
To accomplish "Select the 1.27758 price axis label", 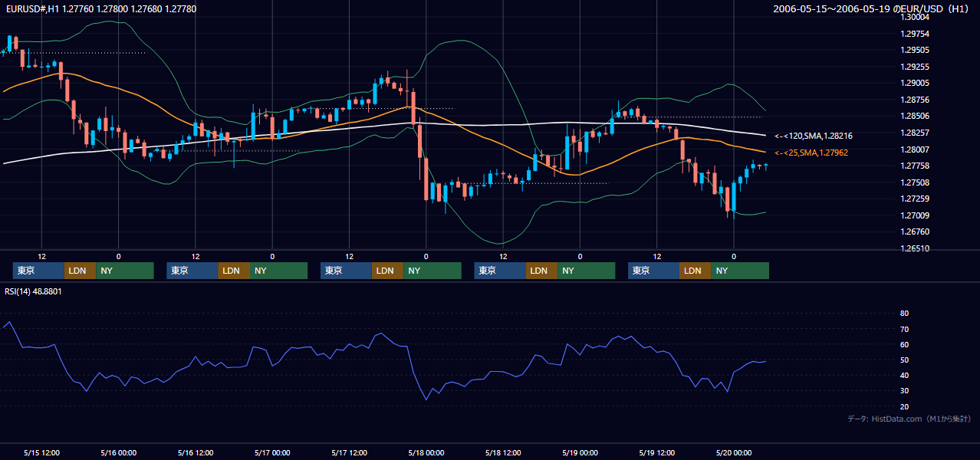I will (x=914, y=166).
